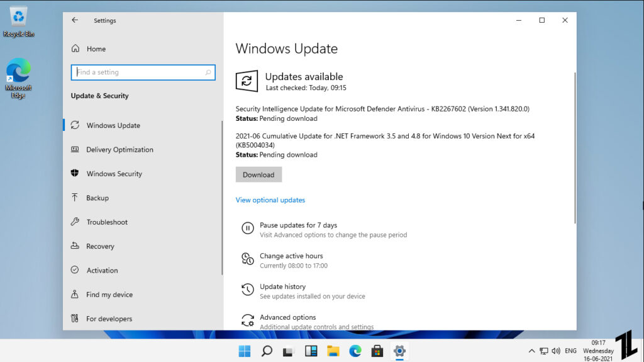644x362 pixels.
Task: Click the Backup upload arrow icon
Action: [x=75, y=198]
